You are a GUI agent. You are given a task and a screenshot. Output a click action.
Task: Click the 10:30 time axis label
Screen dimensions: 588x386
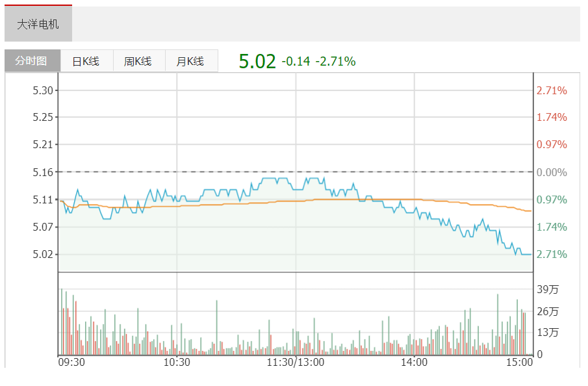(177, 363)
